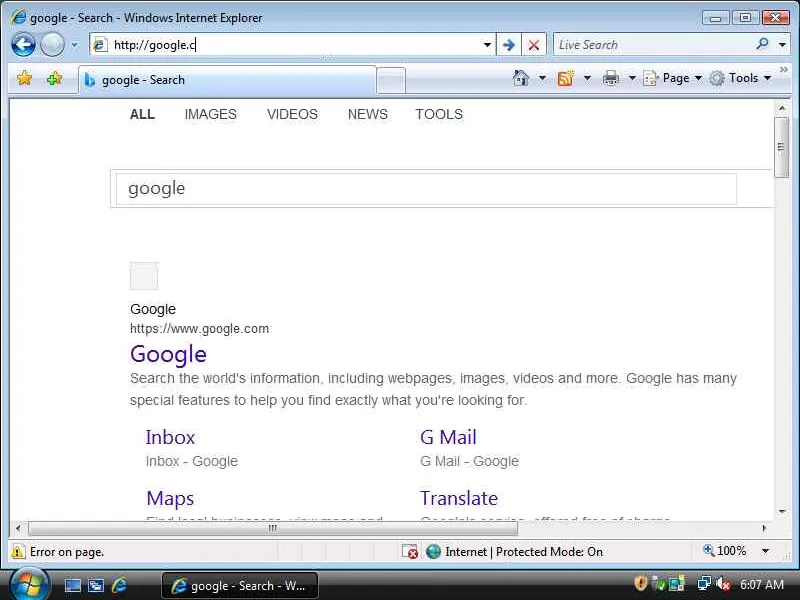Click the Google site name text
The width and height of the screenshot is (800, 600).
tap(153, 309)
